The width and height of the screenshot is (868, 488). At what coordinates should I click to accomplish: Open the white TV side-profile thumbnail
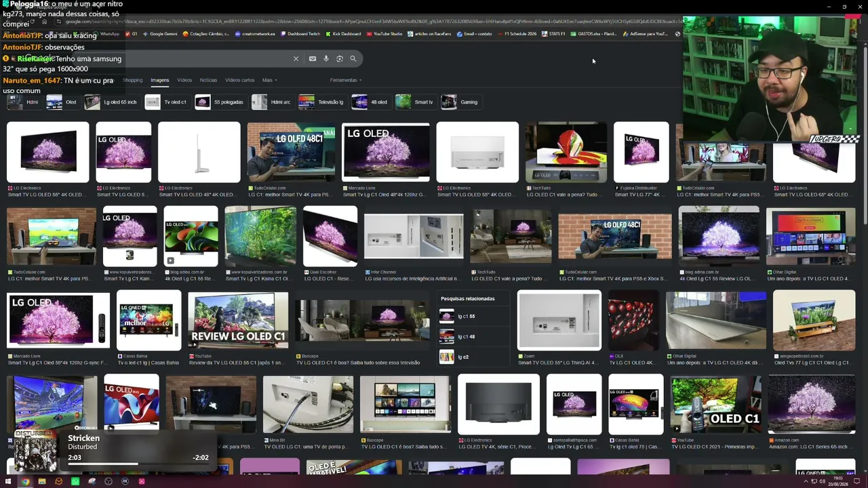click(199, 152)
